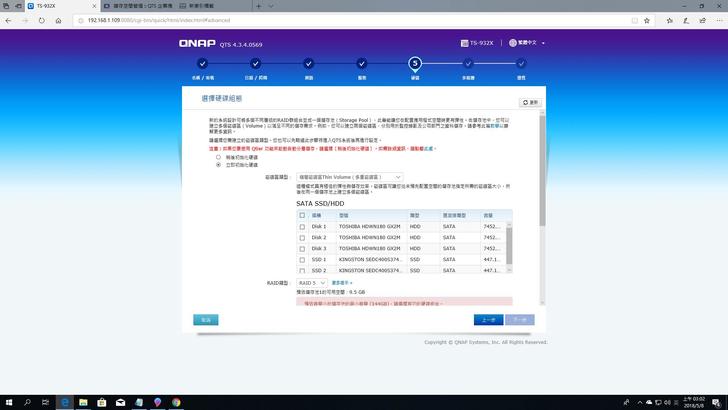Screen dimensions: 728x410
Task: Open the browser more menu (...)
Action: coord(720,20)
